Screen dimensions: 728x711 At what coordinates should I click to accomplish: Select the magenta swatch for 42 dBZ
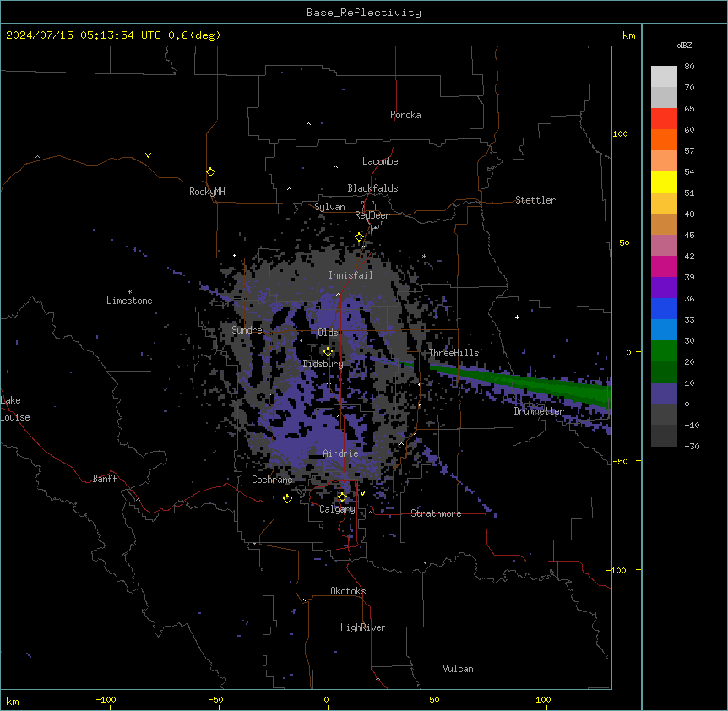(x=664, y=266)
